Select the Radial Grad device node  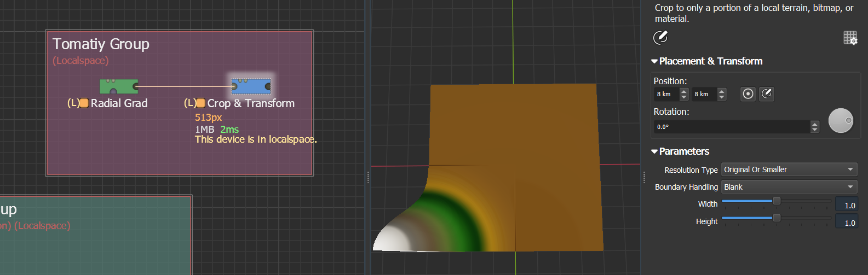pos(118,86)
